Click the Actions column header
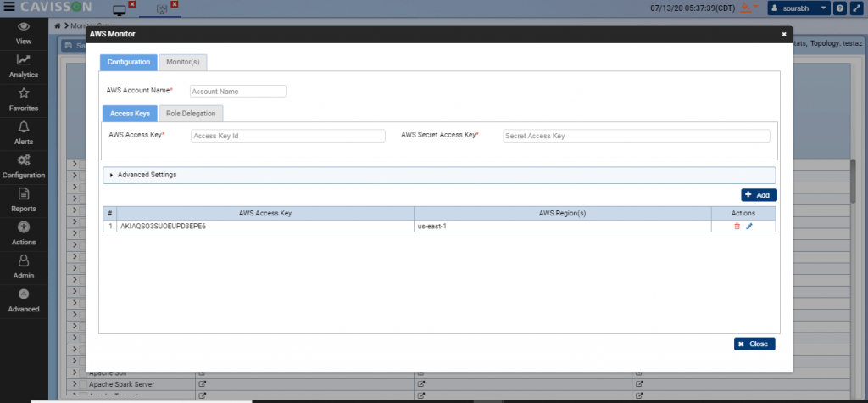Screen dimensions: 868x403 (743, 214)
